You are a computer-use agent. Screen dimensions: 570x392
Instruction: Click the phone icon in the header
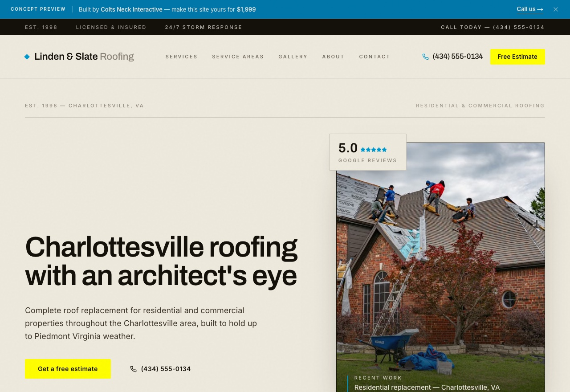pyautogui.click(x=425, y=57)
